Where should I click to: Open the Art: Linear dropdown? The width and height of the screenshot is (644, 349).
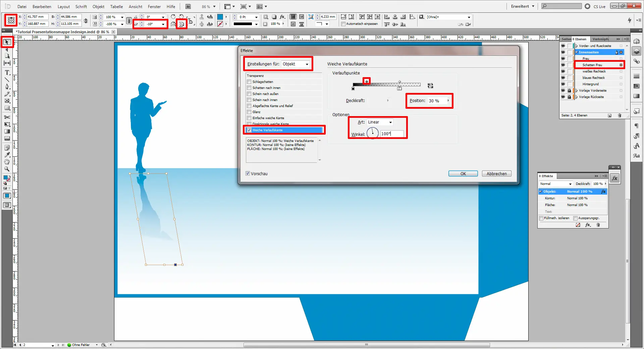coord(379,122)
